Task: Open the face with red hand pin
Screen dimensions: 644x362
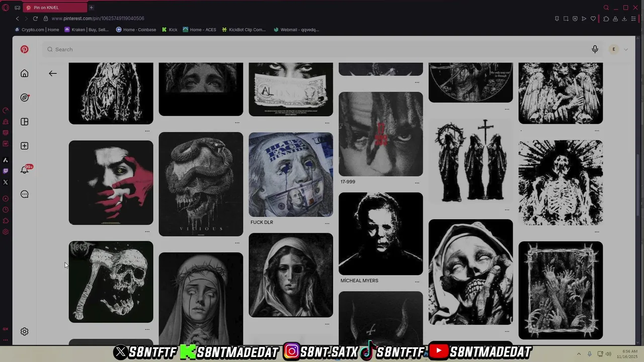Action: pyautogui.click(x=111, y=183)
